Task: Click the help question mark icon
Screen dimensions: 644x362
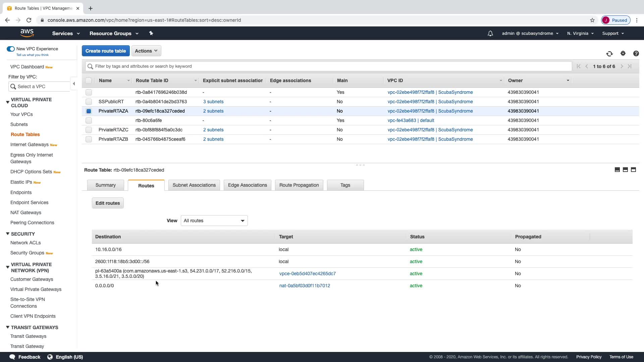Action: pyautogui.click(x=636, y=54)
